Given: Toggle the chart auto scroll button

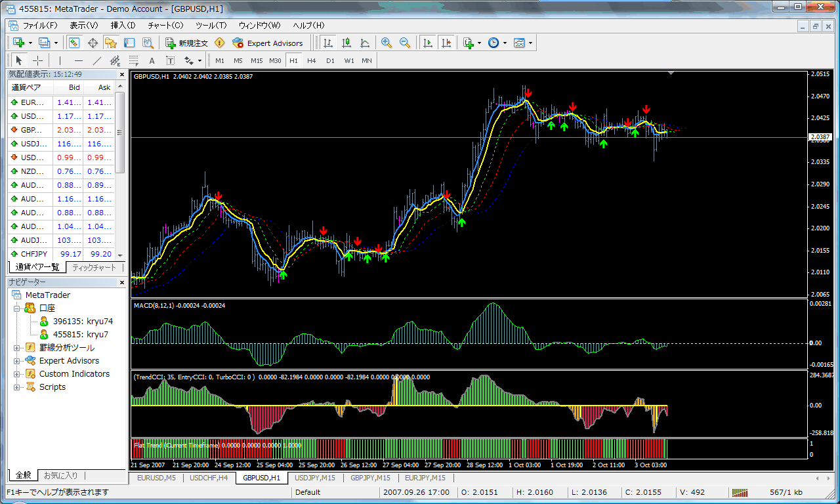Looking at the screenshot, I should [428, 43].
